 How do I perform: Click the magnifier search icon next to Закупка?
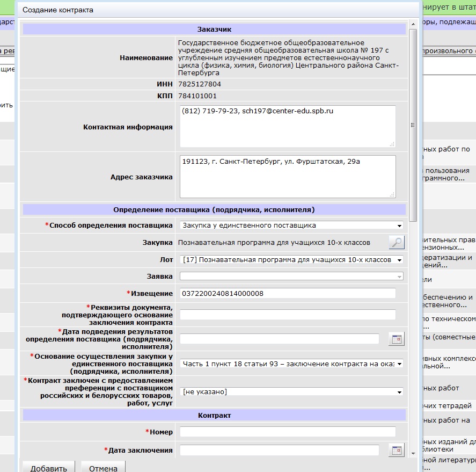(397, 242)
